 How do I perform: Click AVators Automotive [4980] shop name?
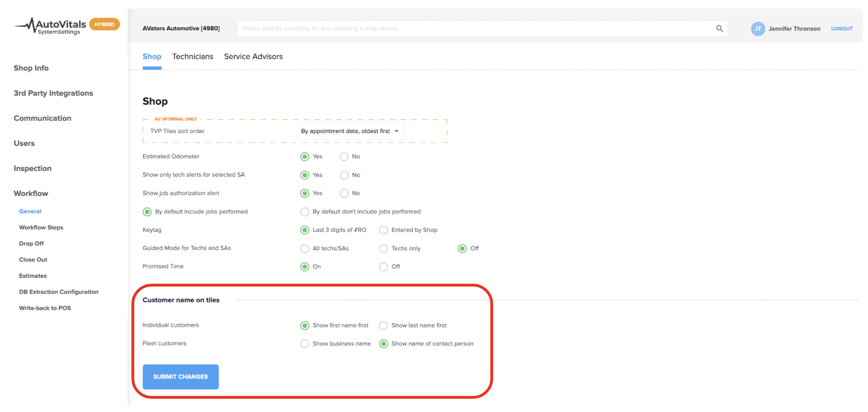click(181, 29)
